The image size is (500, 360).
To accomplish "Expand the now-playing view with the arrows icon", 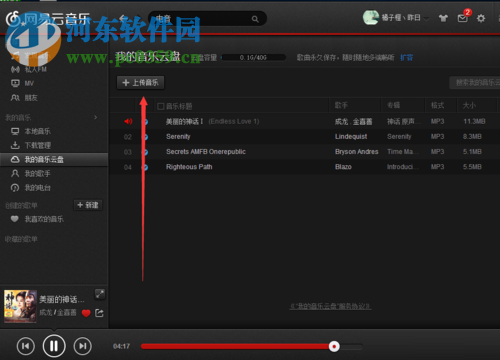I will point(100,294).
